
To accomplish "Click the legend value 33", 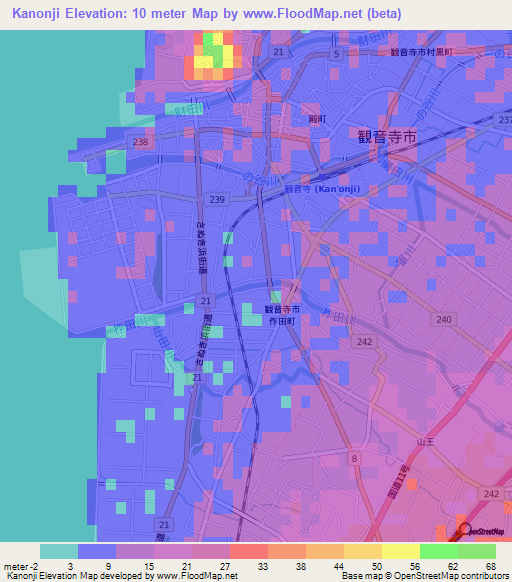I will point(263,567).
